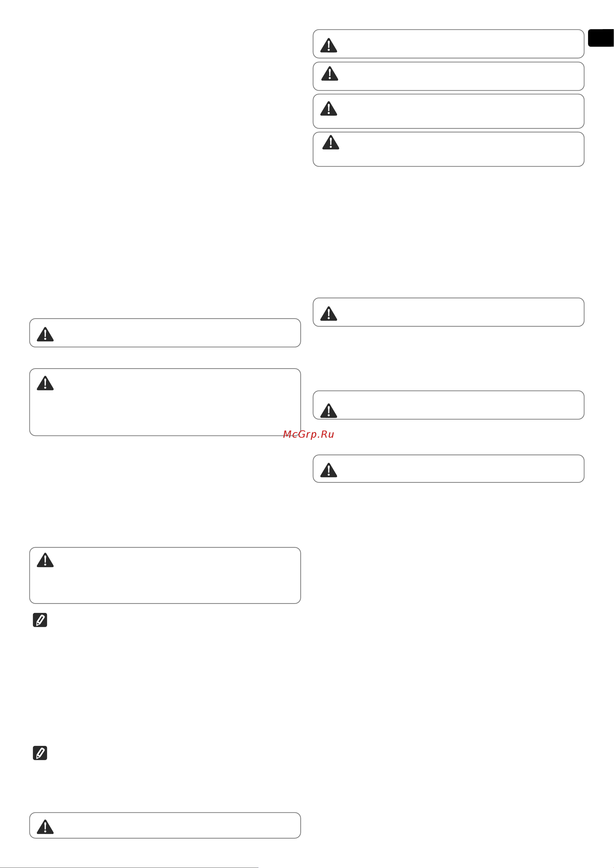Image resolution: width=614 pixels, height=868 pixels.
Task: Select the black tab at the page's top-right edge
Action: [x=601, y=38]
